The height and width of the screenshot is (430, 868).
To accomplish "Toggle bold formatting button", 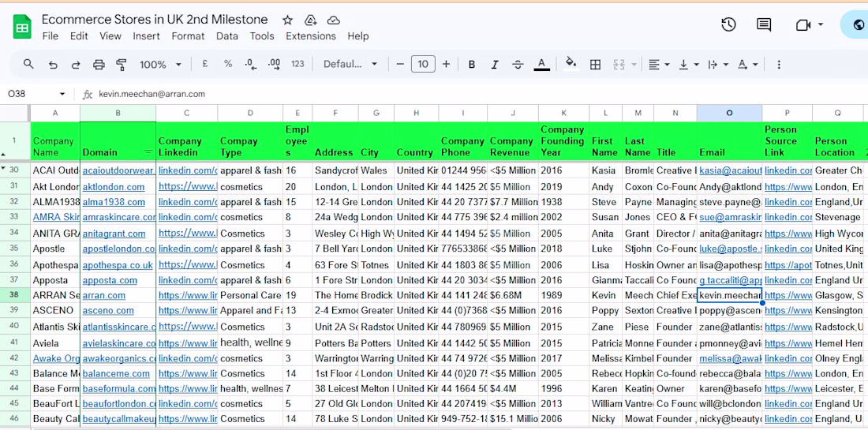I will tap(472, 64).
